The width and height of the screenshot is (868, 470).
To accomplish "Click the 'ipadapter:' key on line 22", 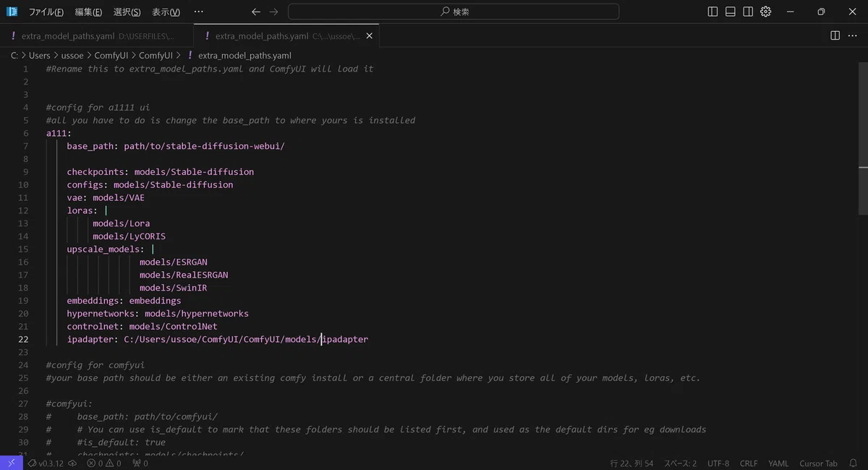I will [x=93, y=339].
